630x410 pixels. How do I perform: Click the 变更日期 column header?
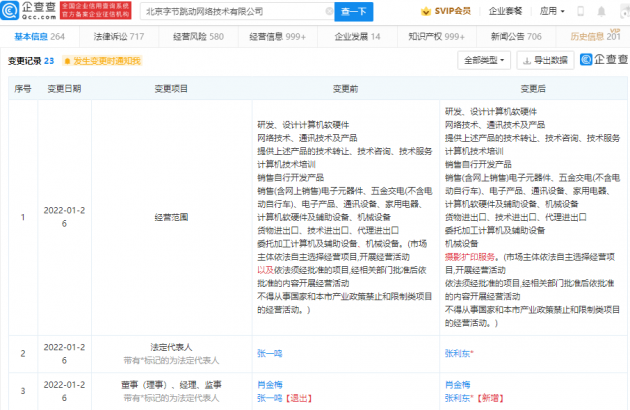[x=64, y=88]
